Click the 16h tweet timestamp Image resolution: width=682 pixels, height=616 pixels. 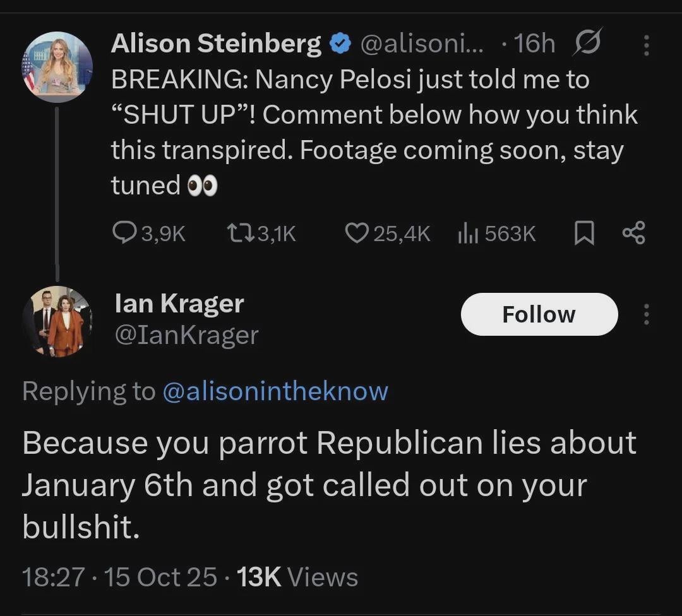click(x=534, y=44)
